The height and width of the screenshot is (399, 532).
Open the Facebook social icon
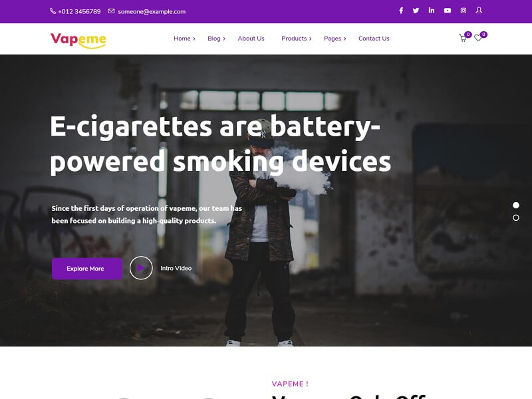(x=401, y=11)
